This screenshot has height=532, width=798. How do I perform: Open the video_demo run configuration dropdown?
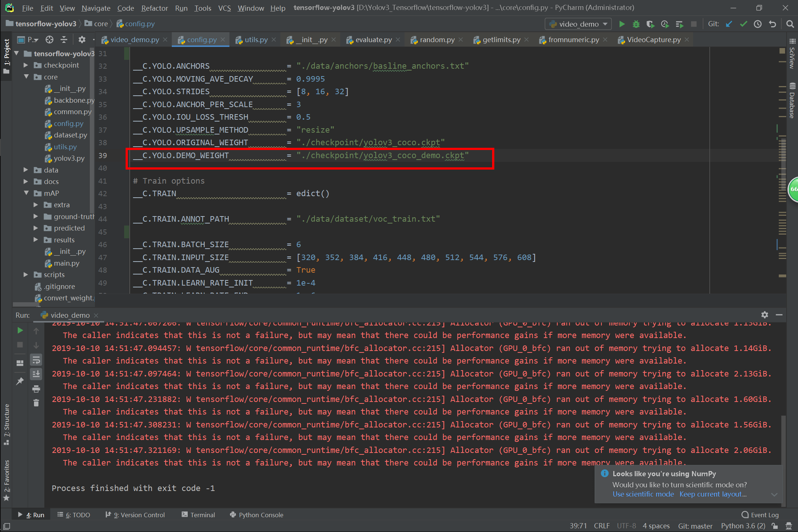pos(579,24)
